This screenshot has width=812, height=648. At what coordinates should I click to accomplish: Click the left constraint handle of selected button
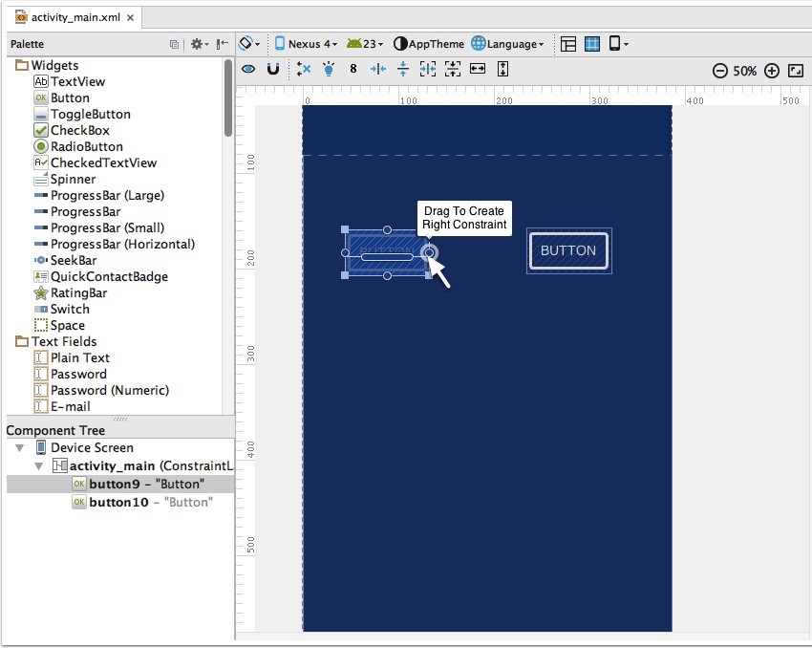[346, 252]
